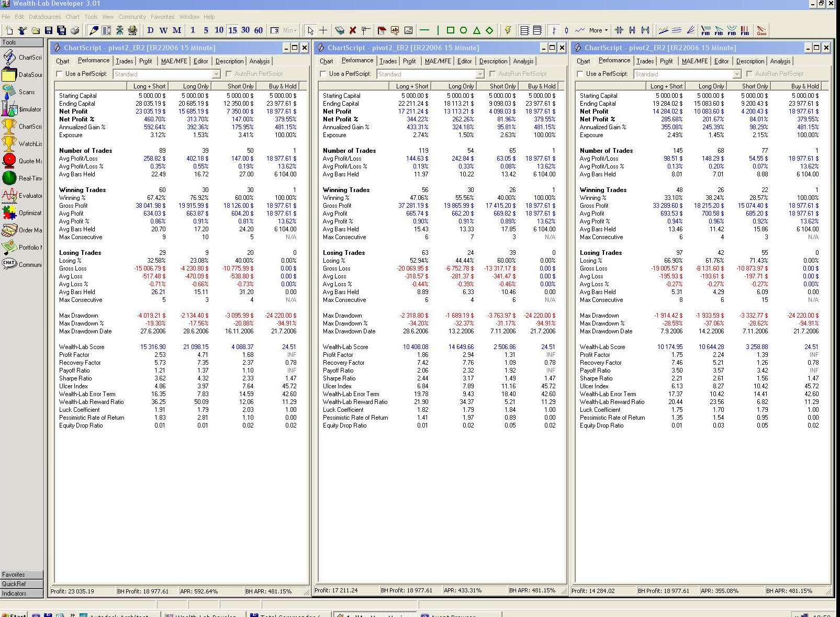Image resolution: width=840 pixels, height=617 pixels.
Task: Select the rectangle drawing tool
Action: click(450, 30)
